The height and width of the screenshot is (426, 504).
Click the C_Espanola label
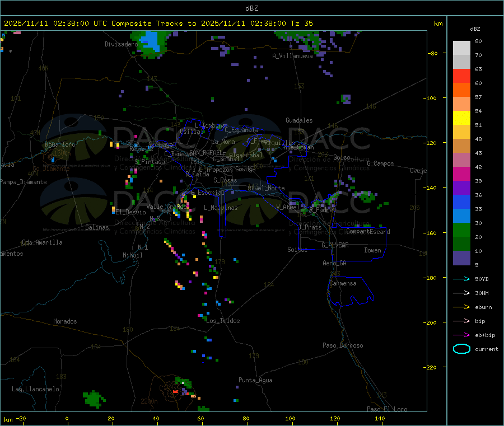[241, 130]
